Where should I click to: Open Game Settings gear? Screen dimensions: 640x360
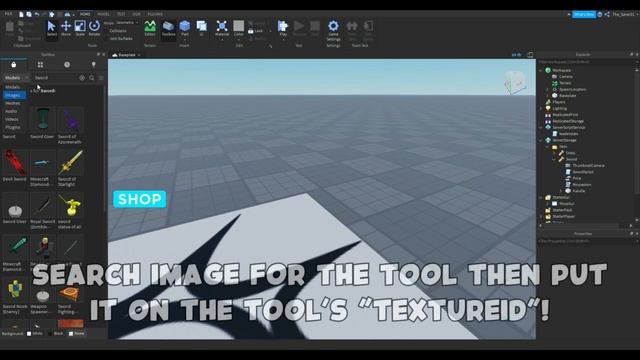click(x=333, y=30)
